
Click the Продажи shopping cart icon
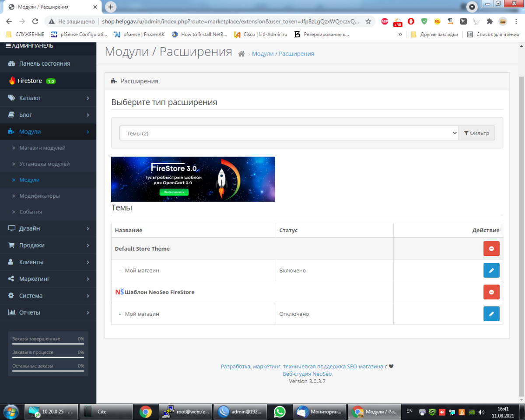point(12,245)
